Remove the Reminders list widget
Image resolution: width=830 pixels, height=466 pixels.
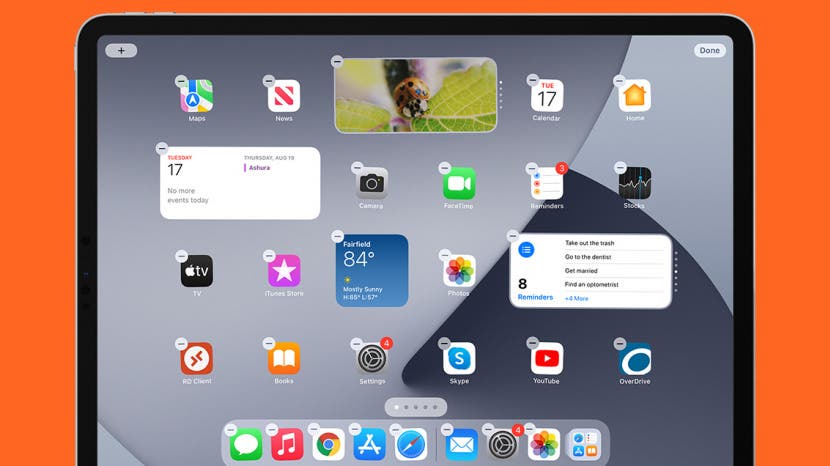pyautogui.click(x=512, y=235)
